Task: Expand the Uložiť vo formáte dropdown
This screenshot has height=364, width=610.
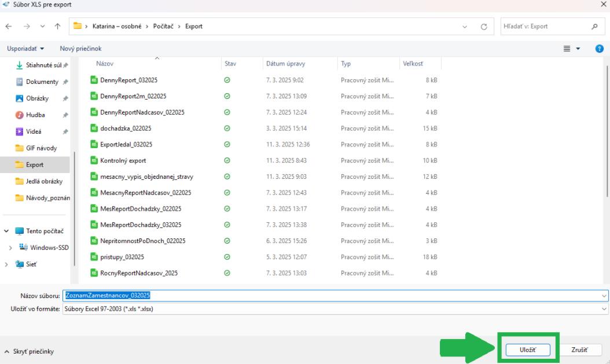Action: point(604,308)
